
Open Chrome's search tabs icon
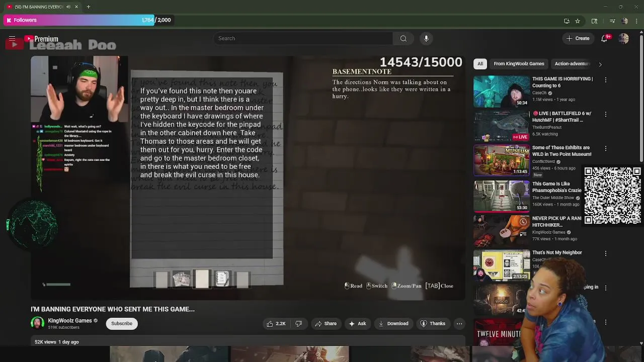point(594,21)
